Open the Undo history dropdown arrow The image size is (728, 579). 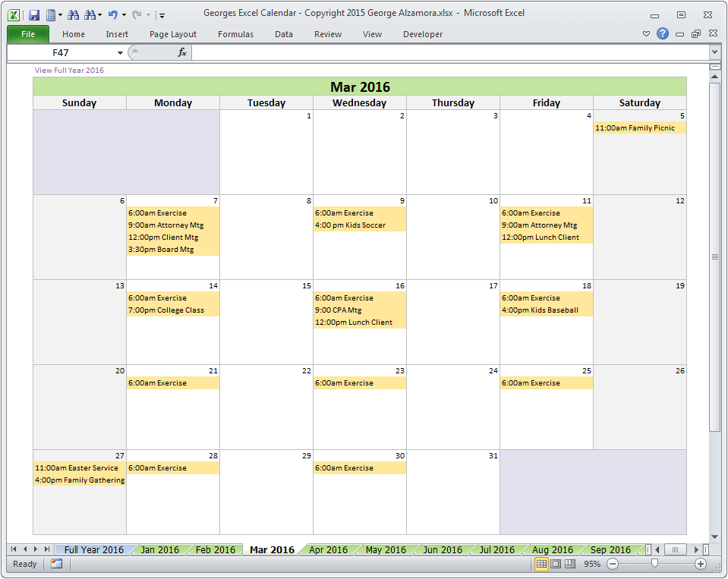[124, 15]
